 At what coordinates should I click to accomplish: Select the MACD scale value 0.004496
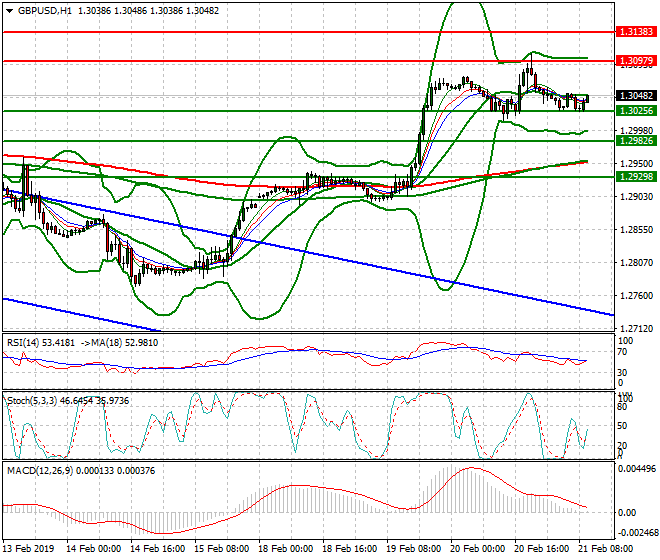(636, 469)
